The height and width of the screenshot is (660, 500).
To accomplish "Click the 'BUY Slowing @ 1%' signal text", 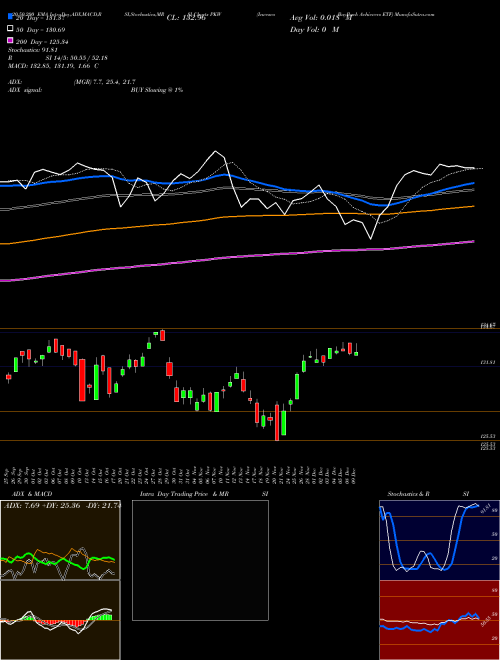I will [x=157, y=90].
